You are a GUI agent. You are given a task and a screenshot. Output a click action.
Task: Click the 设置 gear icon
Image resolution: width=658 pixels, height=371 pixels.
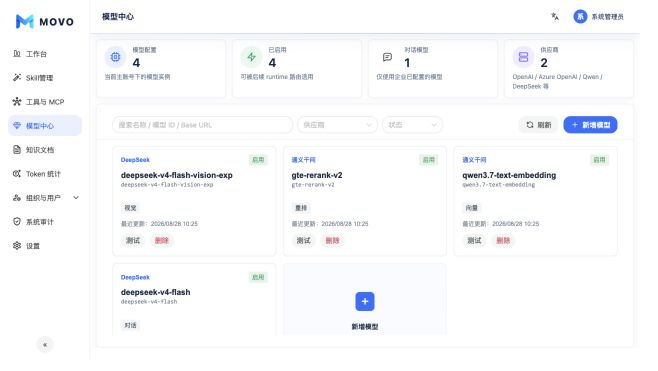tap(17, 246)
